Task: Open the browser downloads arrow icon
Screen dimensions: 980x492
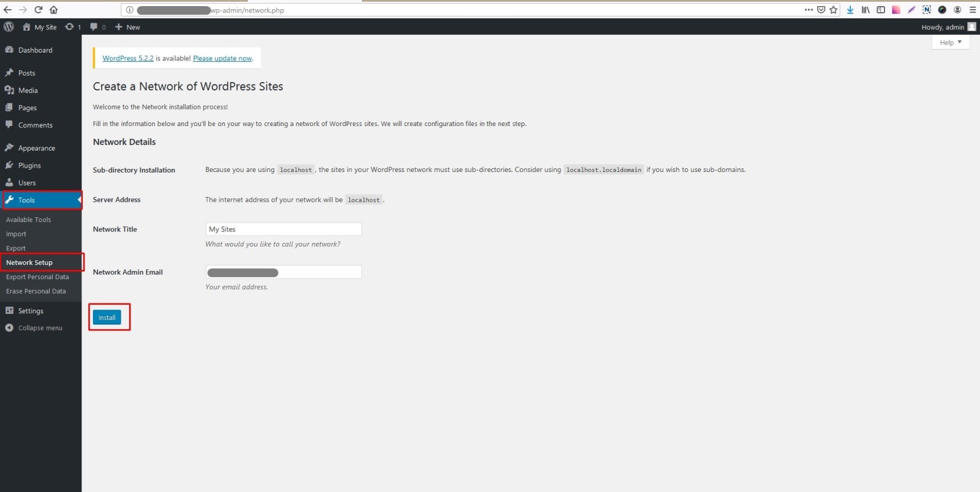Action: pyautogui.click(x=850, y=10)
